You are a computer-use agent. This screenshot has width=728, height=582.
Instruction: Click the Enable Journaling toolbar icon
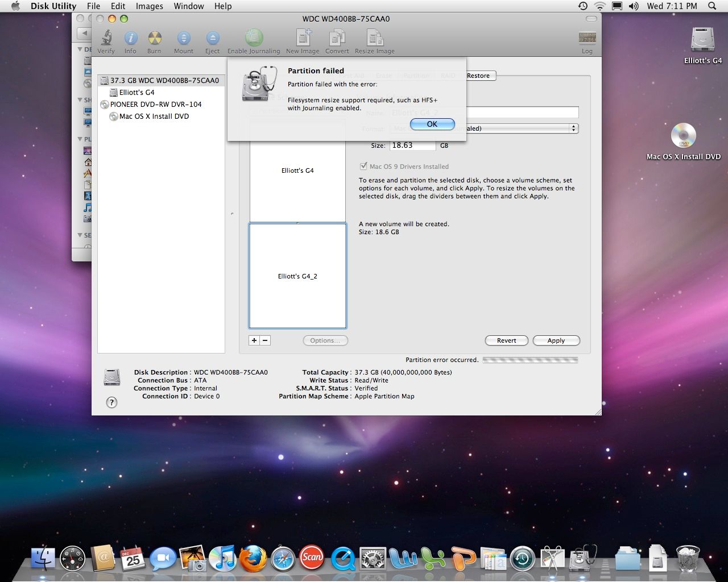coord(254,38)
